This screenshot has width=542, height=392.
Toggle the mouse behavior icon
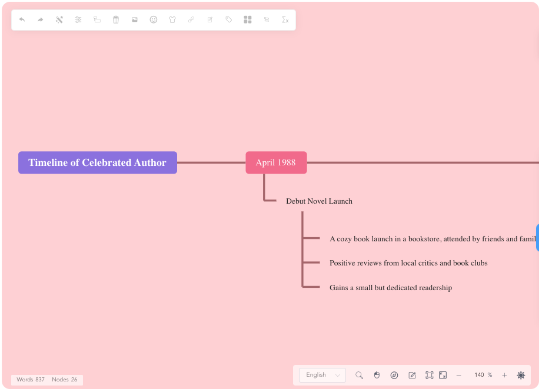pyautogui.click(x=377, y=376)
